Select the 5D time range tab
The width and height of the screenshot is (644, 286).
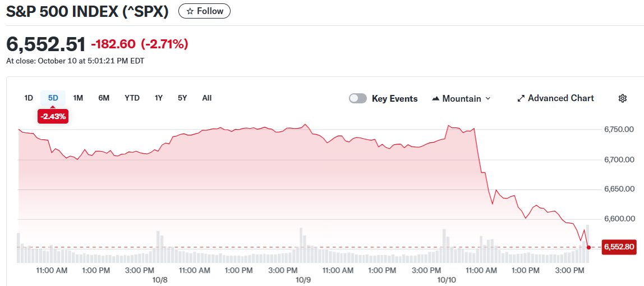pyautogui.click(x=53, y=98)
